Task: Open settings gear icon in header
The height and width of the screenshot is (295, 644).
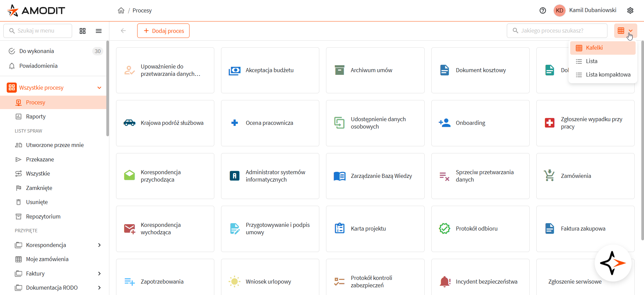Action: pos(630,10)
